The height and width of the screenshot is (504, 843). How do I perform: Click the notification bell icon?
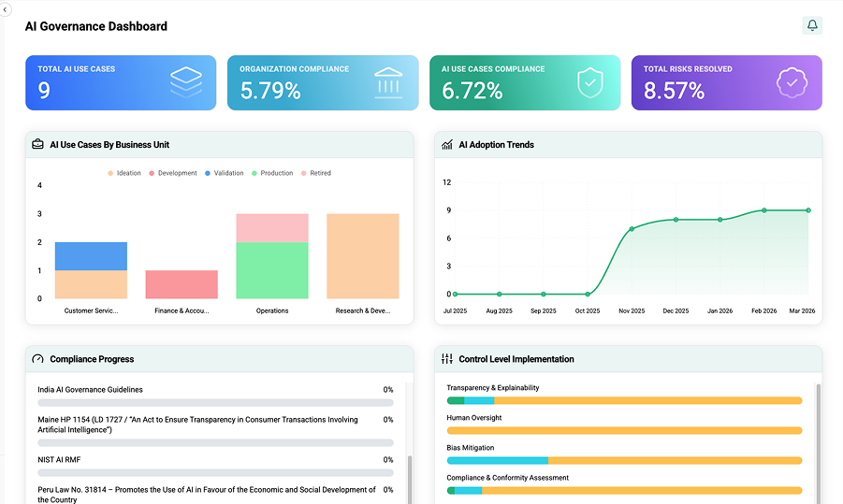(812, 25)
